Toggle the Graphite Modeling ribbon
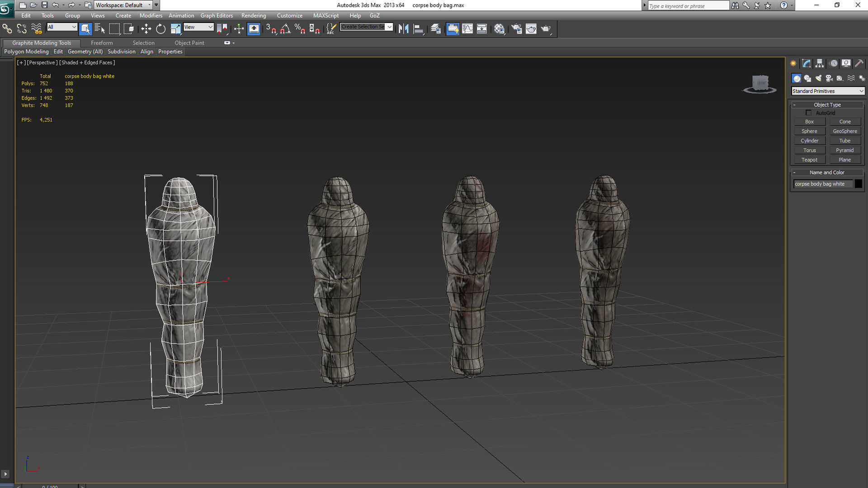Viewport: 868px width, 488px height. point(453,29)
